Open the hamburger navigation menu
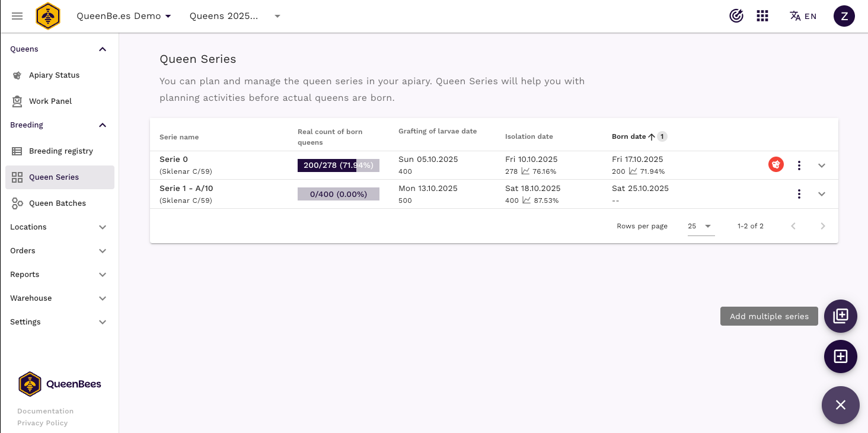 [x=17, y=16]
